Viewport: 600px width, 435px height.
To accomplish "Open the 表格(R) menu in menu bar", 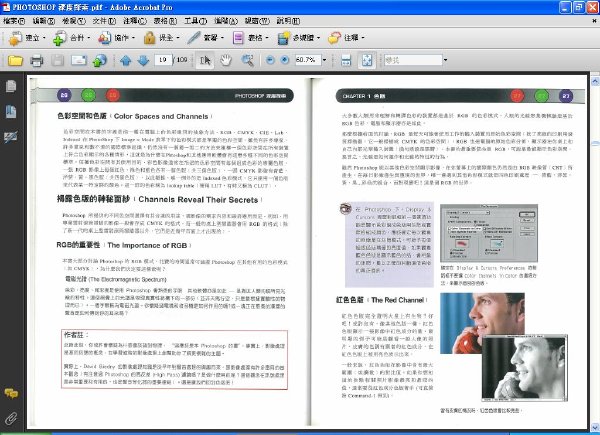I will [x=165, y=21].
